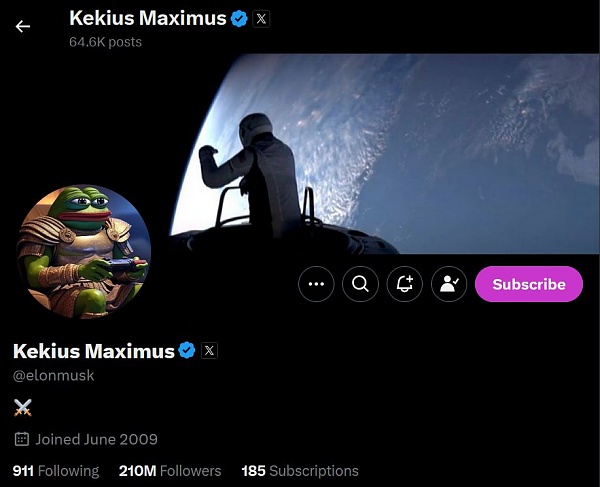Click verified checkmark beside profile name
600x487 pixels.
(187, 350)
